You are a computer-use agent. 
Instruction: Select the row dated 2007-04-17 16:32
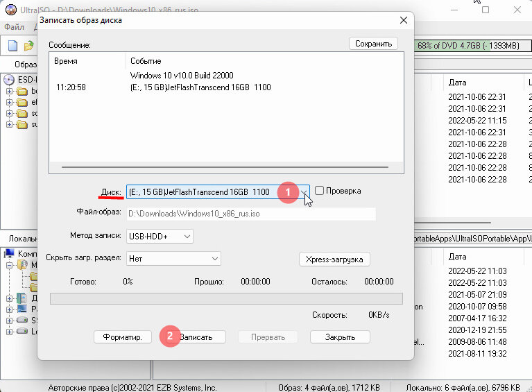pos(477,318)
